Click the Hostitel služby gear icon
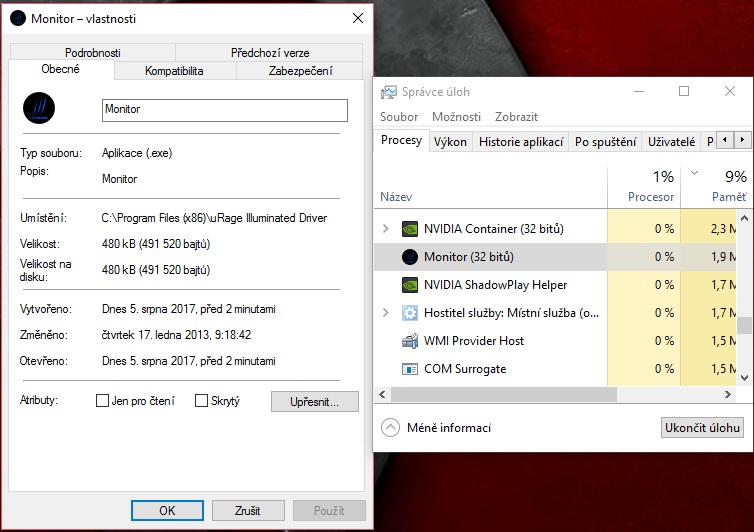The width and height of the screenshot is (754, 532). [409, 313]
